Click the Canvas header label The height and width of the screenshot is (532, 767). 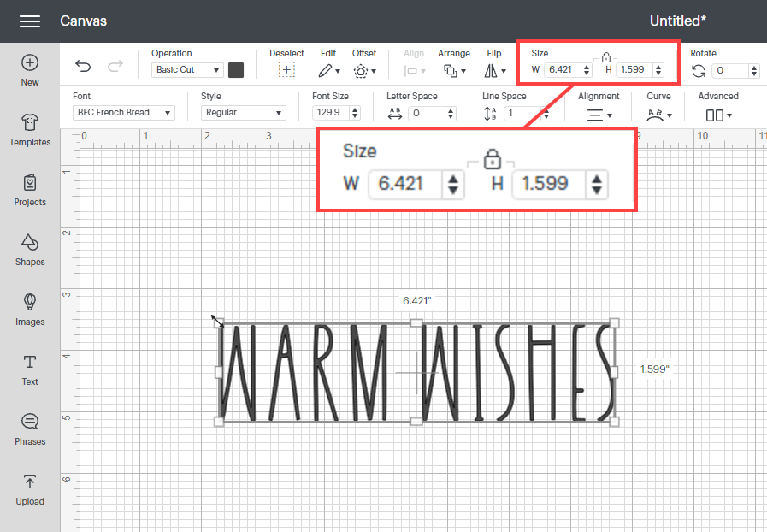84,21
